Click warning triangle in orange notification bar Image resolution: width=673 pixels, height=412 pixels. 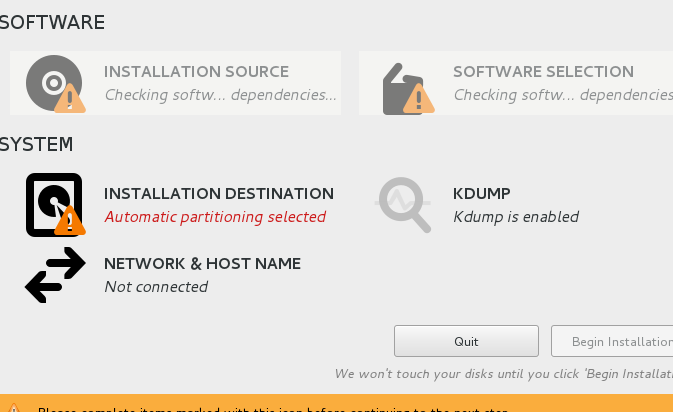14,408
